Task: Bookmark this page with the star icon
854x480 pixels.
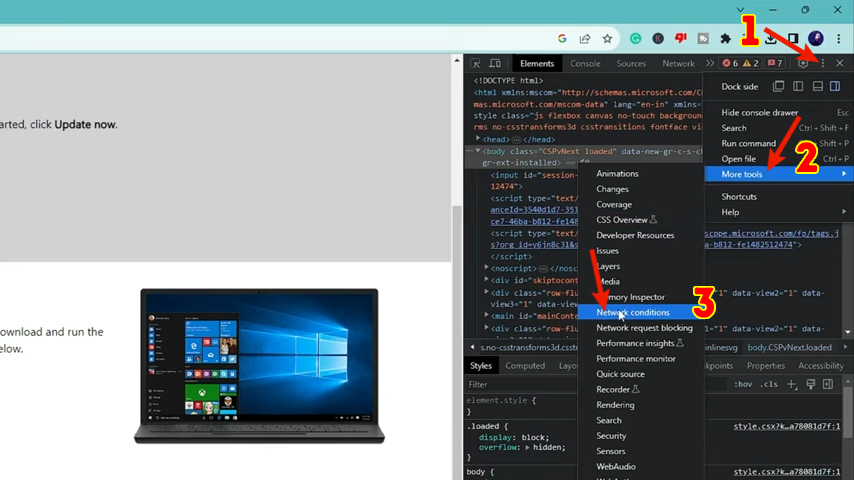Action: tap(607, 38)
